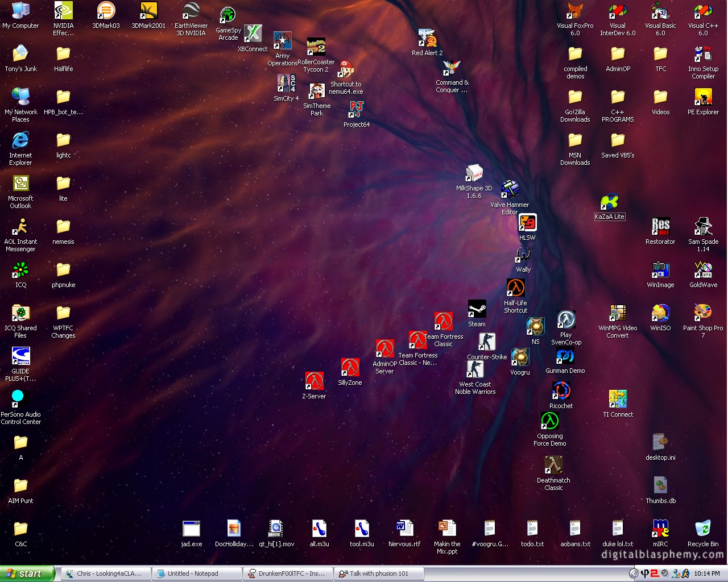Open the phpnuke folder
This screenshot has width=728, height=582.
click(63, 275)
